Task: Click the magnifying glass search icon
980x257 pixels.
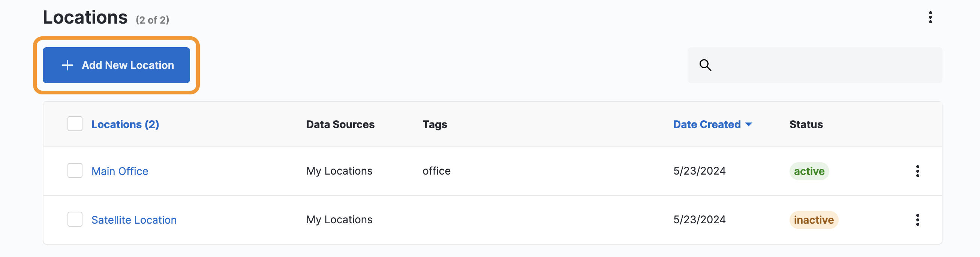Action: [705, 66]
